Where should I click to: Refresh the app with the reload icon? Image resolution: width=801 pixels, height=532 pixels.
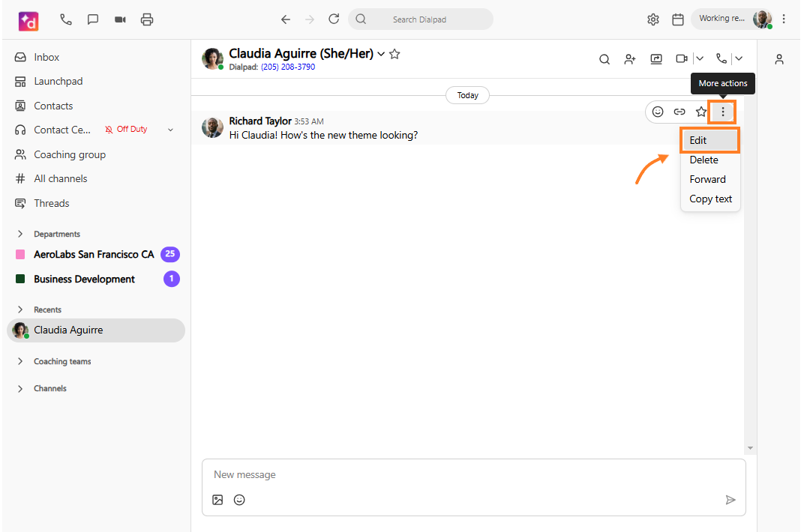coord(334,19)
